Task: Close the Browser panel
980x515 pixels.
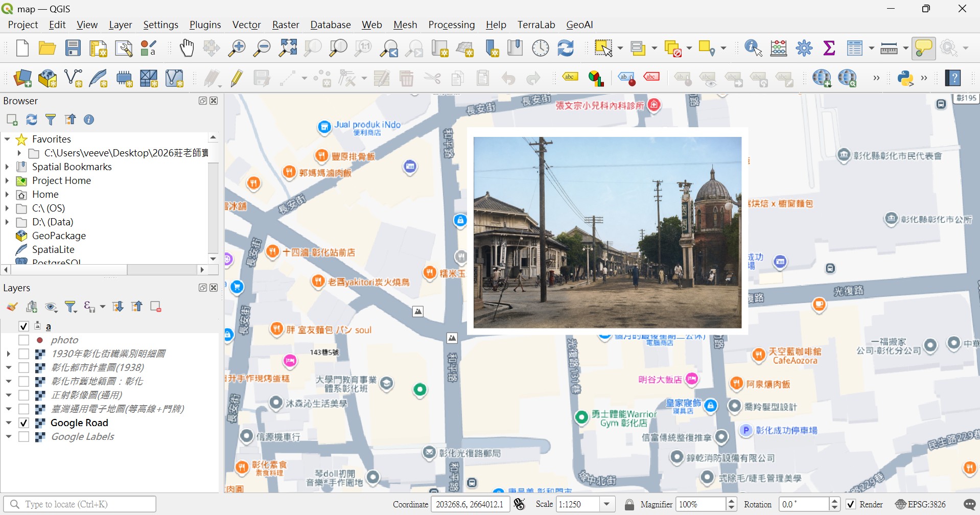Action: (214, 101)
